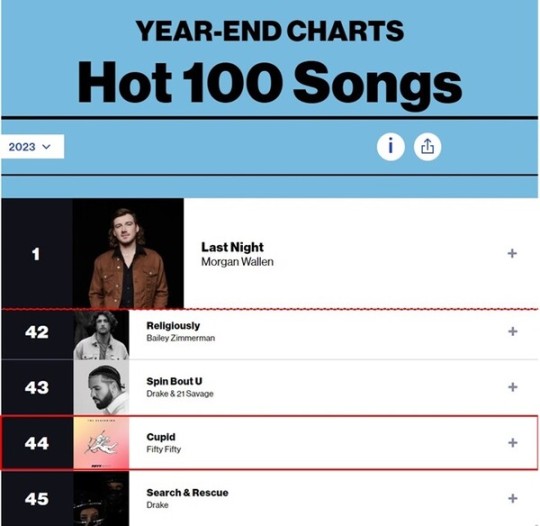Click the pink Cupid album art
540x526 pixels.
tap(101, 443)
